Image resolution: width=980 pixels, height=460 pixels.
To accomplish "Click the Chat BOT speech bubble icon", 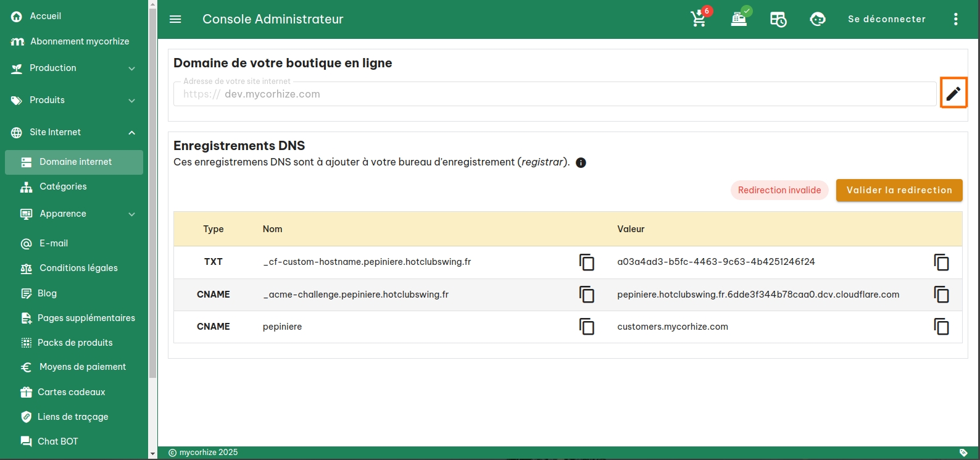I will click(26, 441).
